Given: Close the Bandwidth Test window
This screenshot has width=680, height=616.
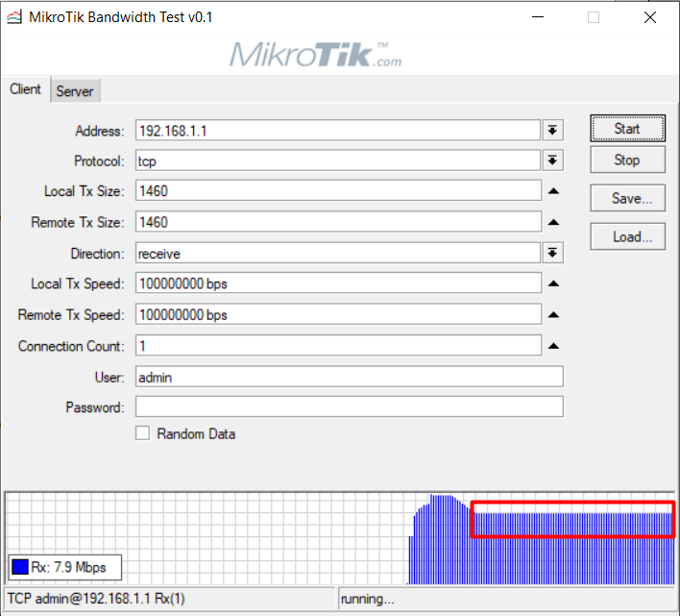Looking at the screenshot, I should click(x=650, y=17).
